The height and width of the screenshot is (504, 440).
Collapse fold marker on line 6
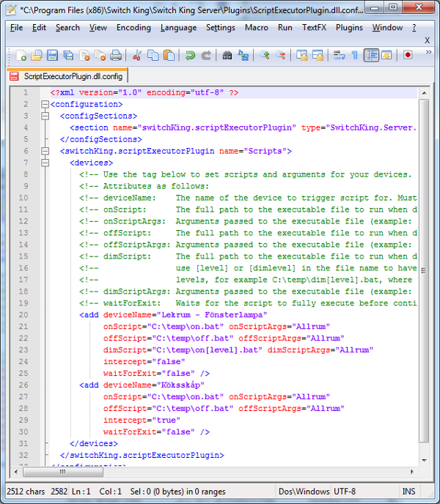(45, 151)
